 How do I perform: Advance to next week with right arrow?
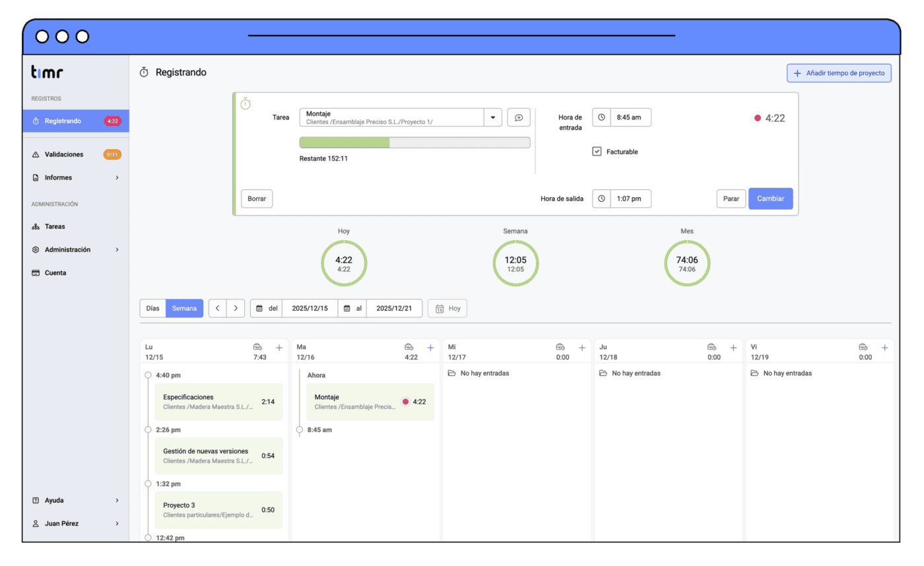coord(236,308)
